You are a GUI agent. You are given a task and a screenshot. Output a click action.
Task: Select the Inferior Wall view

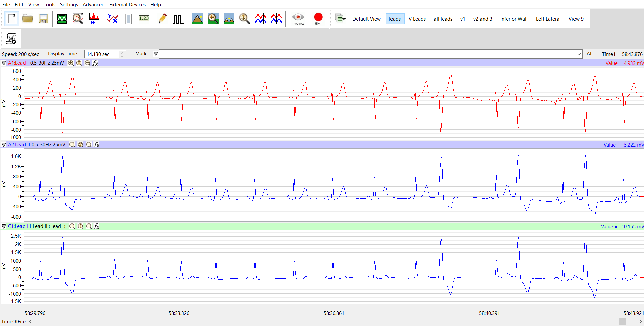pos(514,19)
